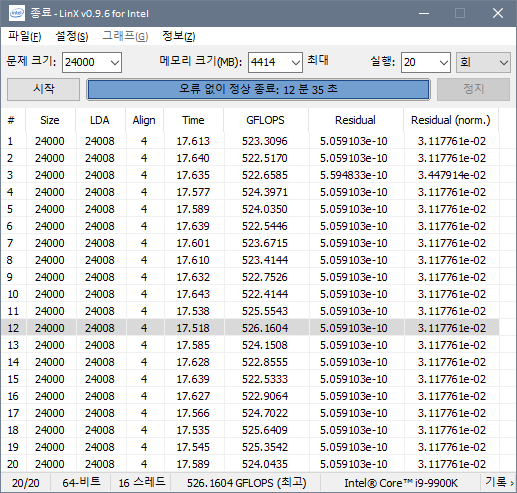This screenshot has width=517, height=493.
Task: Select GFLOPS value 524.1508 in row 13
Action: 265,345
